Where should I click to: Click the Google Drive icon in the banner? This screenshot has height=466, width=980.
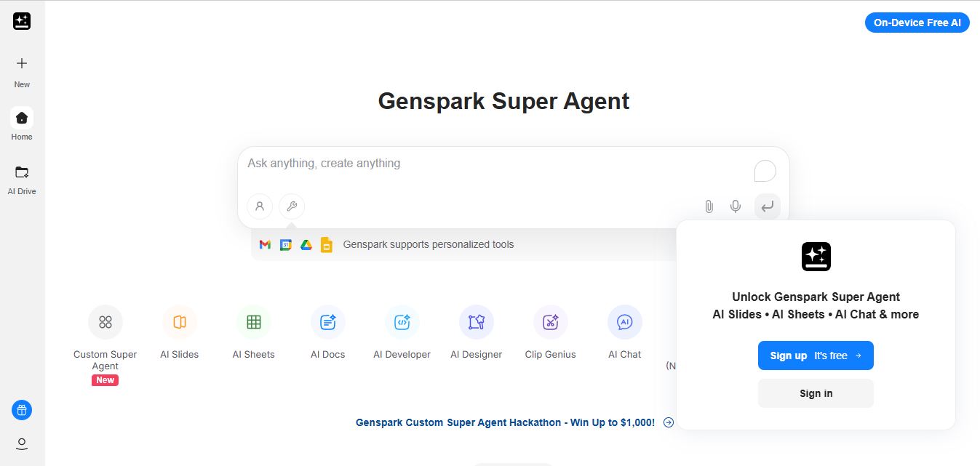[x=306, y=244]
